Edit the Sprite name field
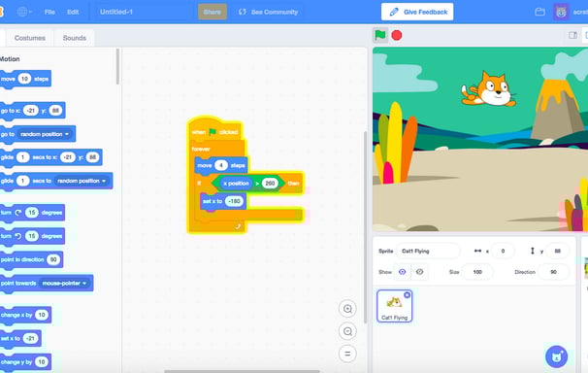This screenshot has height=373, width=588. click(428, 251)
